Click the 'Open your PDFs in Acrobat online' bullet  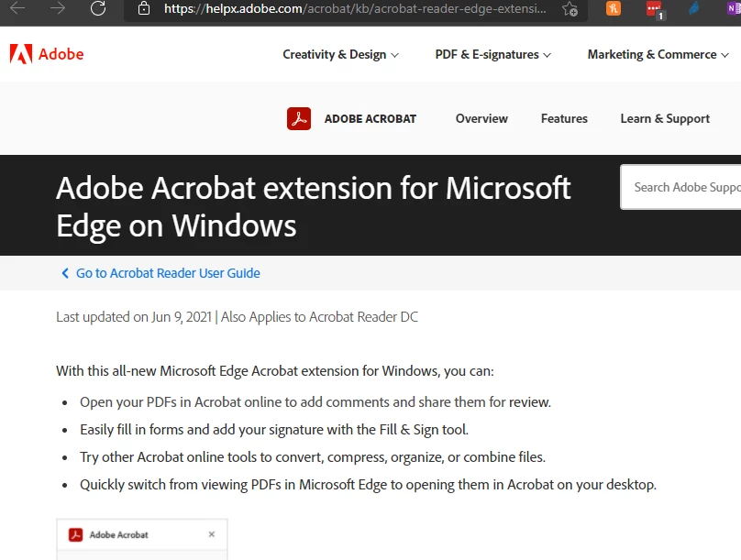click(x=315, y=402)
